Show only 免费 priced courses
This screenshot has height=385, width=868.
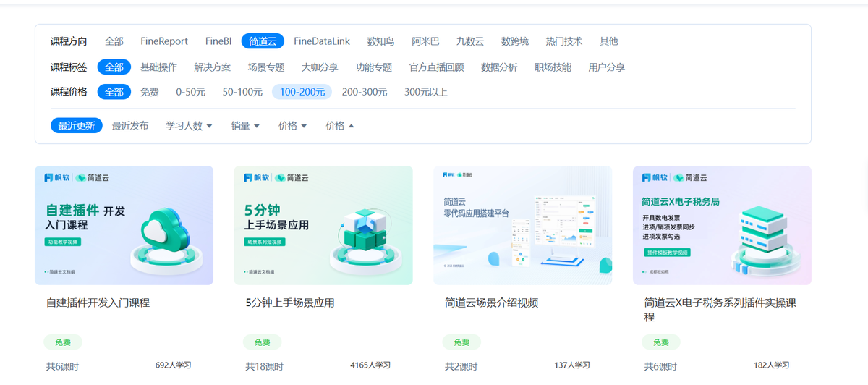pos(150,92)
